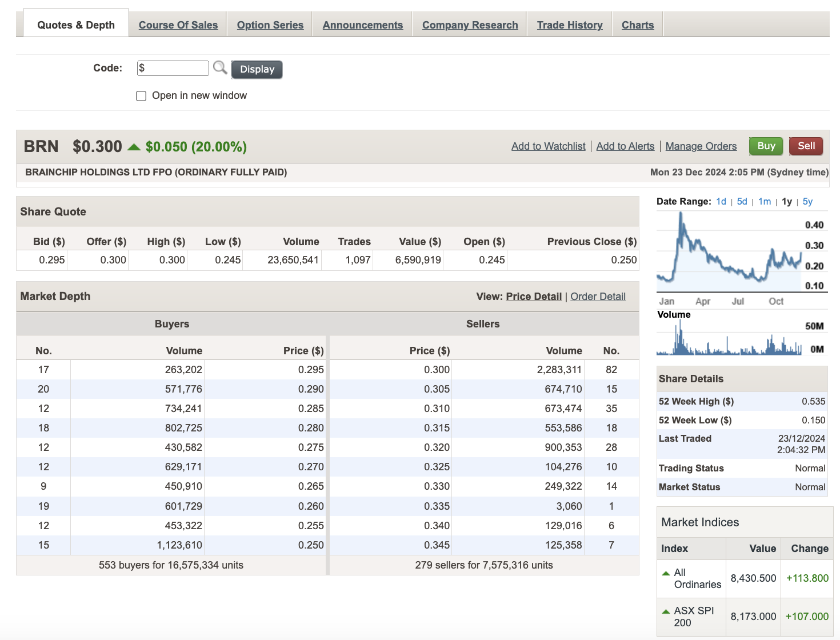Click the red Sell button
The width and height of the screenshot is (840, 640).
click(x=806, y=146)
